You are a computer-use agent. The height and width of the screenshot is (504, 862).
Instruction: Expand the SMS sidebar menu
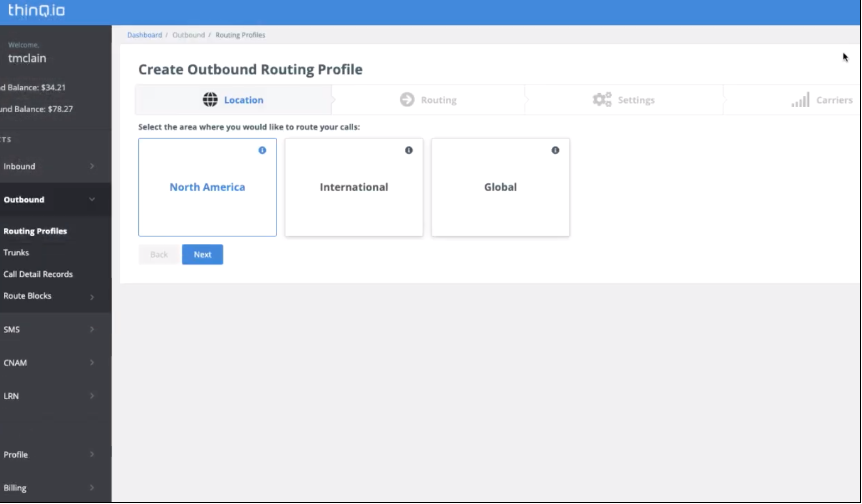tap(49, 329)
